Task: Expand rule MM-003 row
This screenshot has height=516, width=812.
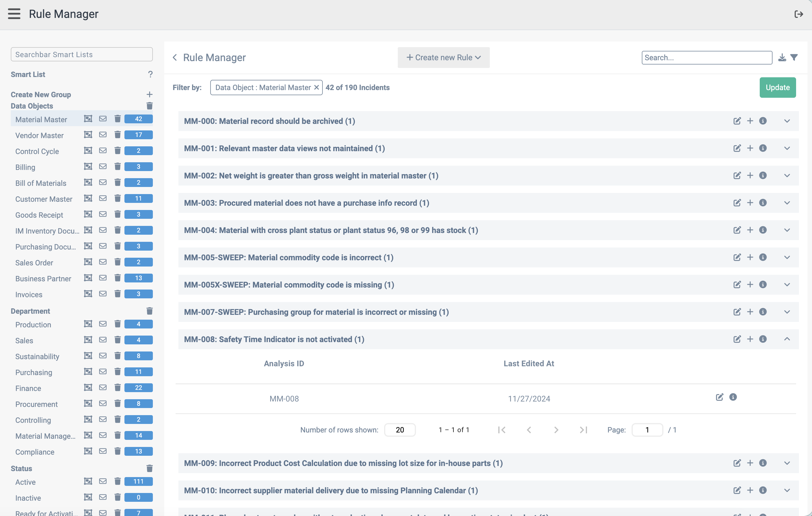Action: click(x=787, y=203)
